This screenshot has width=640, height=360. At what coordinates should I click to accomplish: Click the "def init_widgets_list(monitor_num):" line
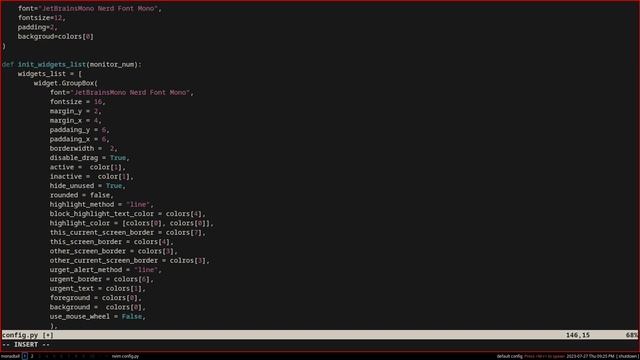pyautogui.click(x=72, y=64)
